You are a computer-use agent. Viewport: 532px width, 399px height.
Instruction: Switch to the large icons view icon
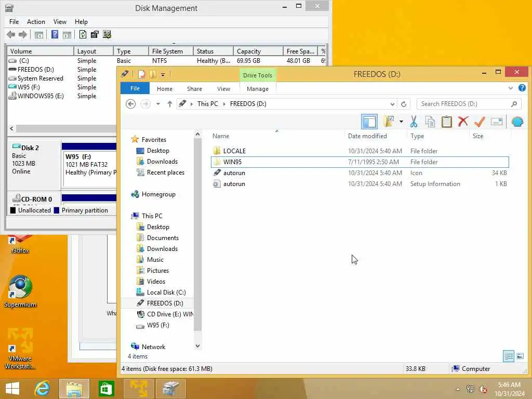(x=520, y=356)
